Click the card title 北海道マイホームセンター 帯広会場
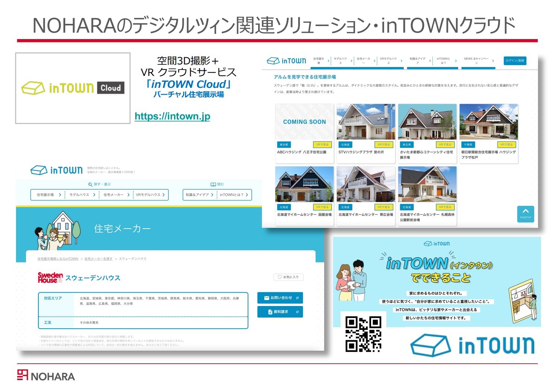 [x=366, y=214]
